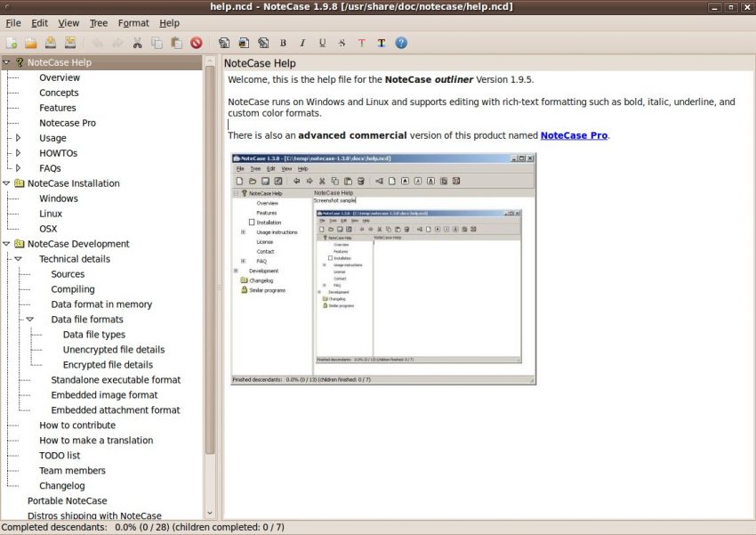Expand the Usage tree node
This screenshot has width=756, height=535.
(x=20, y=137)
